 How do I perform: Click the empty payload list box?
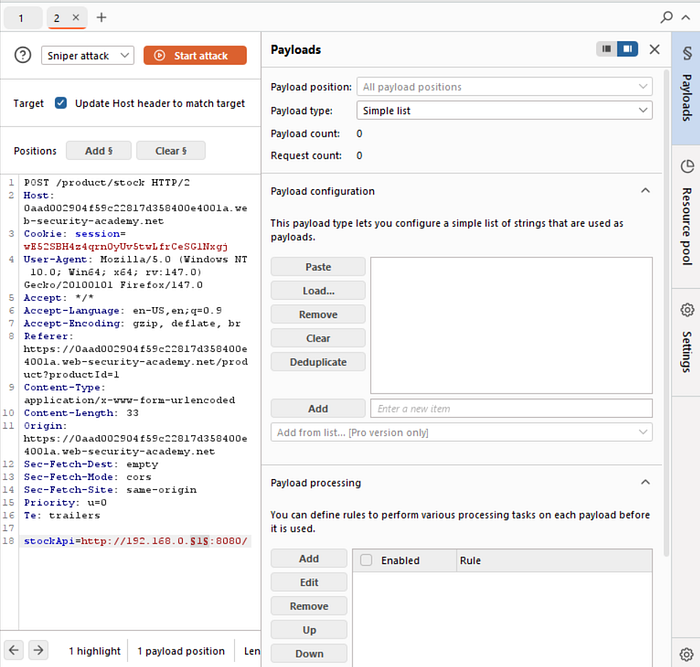click(511, 325)
